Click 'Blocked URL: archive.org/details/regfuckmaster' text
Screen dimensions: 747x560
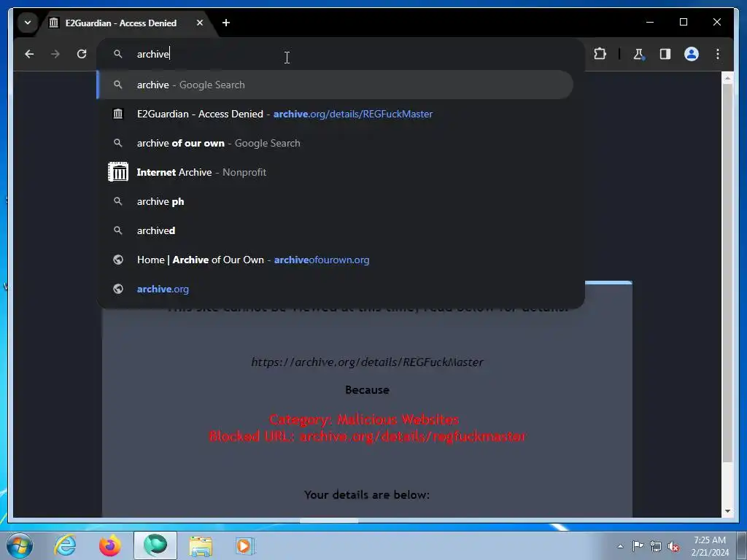[368, 436]
